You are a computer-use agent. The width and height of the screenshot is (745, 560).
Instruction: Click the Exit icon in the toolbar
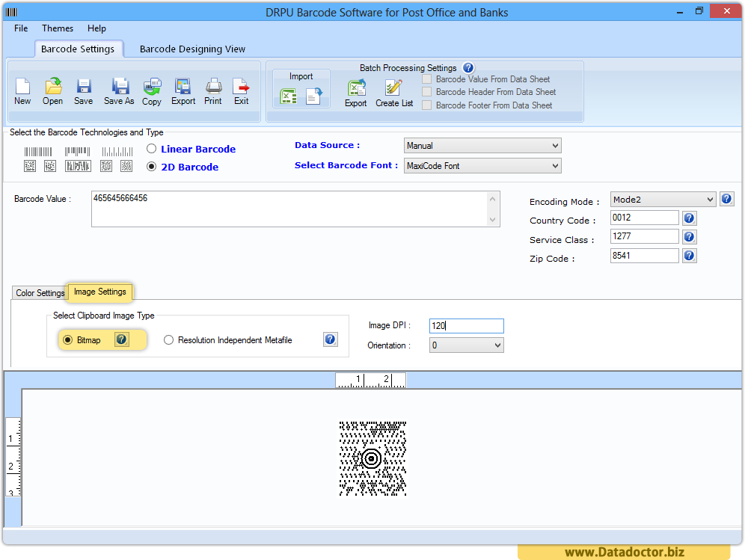click(x=241, y=91)
